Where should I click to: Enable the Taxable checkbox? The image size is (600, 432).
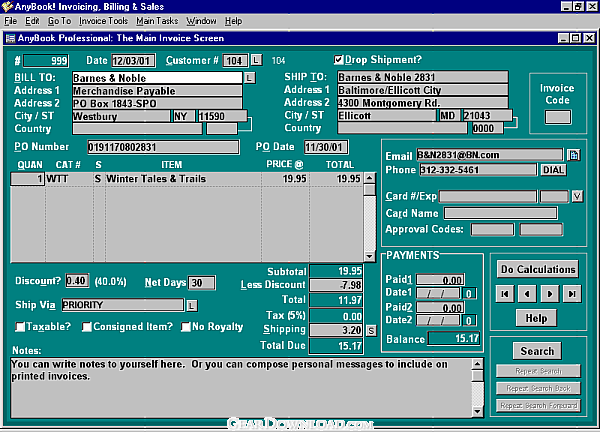[21, 326]
